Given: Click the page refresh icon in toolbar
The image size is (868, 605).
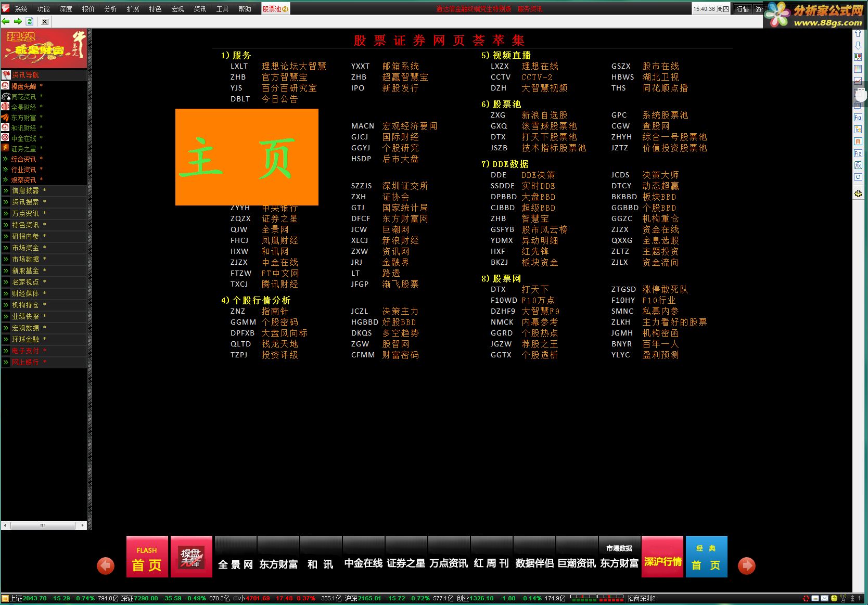Looking at the screenshot, I should tap(30, 21).
